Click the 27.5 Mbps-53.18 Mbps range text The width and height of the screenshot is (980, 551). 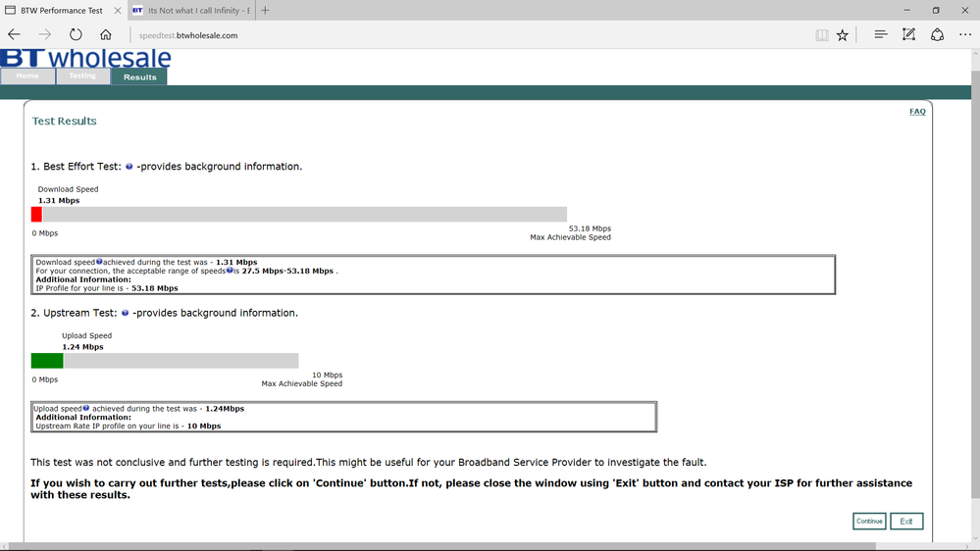coord(287,271)
